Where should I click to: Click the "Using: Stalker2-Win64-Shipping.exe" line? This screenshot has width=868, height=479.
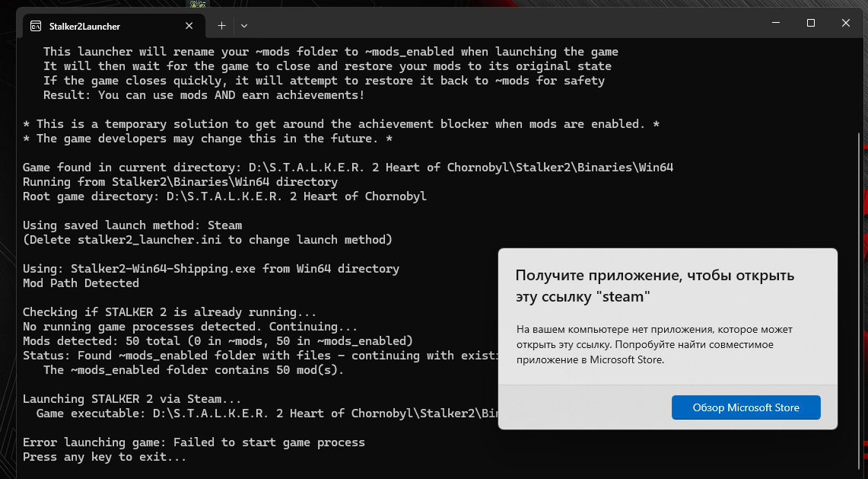click(x=211, y=268)
